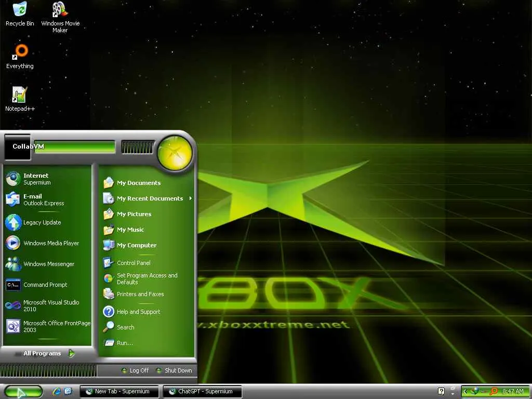Viewport: 532px width, 399px height.
Task: Switch to New Tab - Supermium window
Action: tap(119, 392)
